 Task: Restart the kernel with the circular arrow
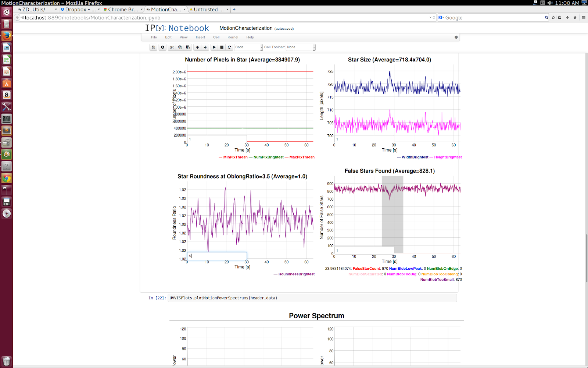click(x=229, y=47)
